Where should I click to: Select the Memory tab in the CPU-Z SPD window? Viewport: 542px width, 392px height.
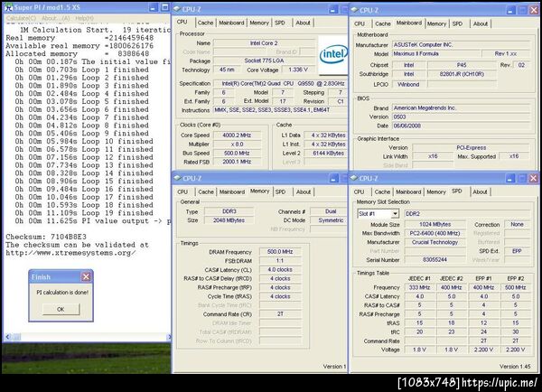coord(436,191)
